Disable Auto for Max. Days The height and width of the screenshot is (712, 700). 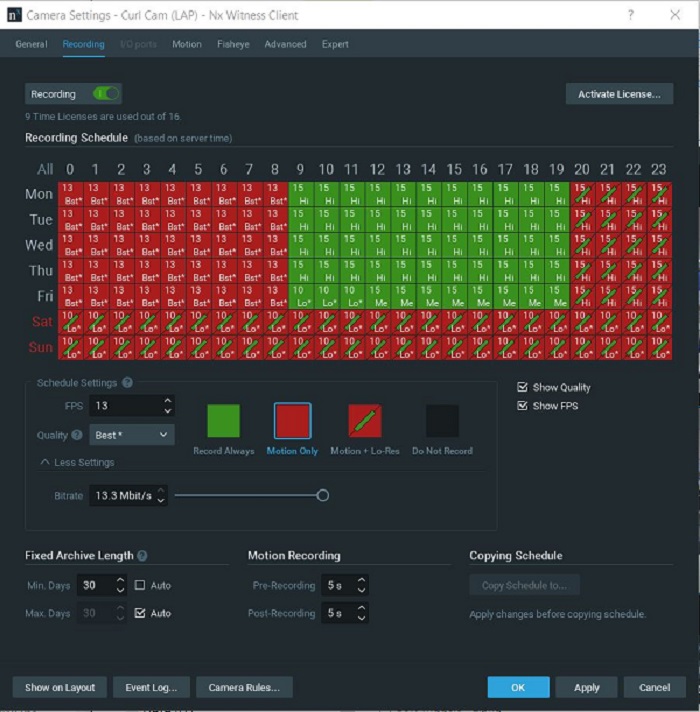click(140, 613)
